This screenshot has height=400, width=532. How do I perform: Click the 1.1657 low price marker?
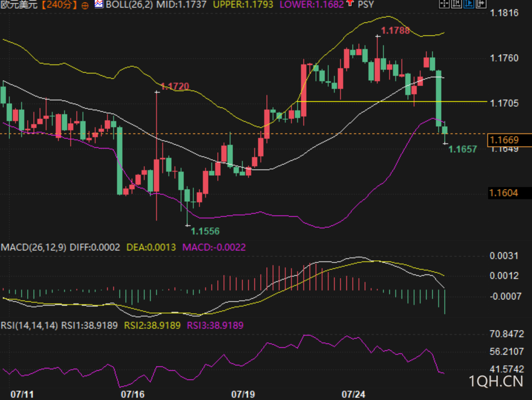pos(462,149)
